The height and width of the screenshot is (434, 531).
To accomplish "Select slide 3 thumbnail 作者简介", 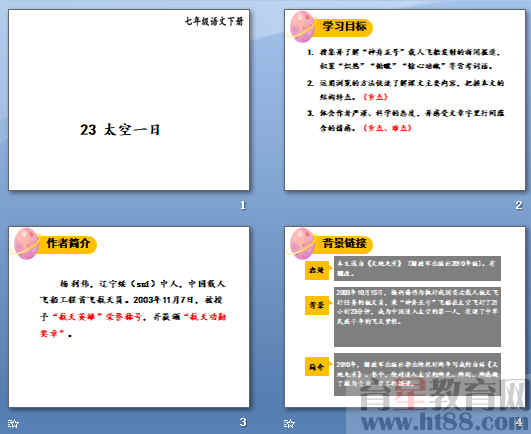I will point(129,317).
